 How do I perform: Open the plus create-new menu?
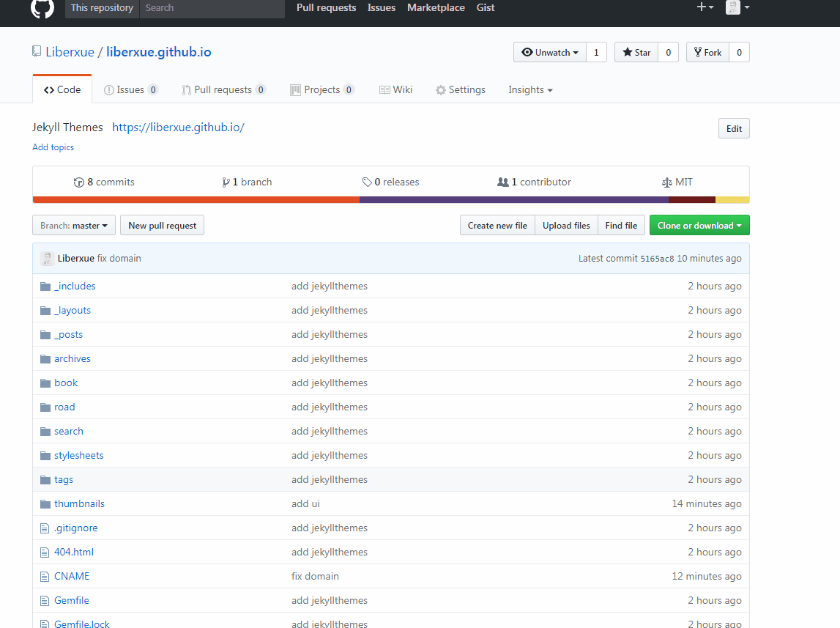coord(705,7)
